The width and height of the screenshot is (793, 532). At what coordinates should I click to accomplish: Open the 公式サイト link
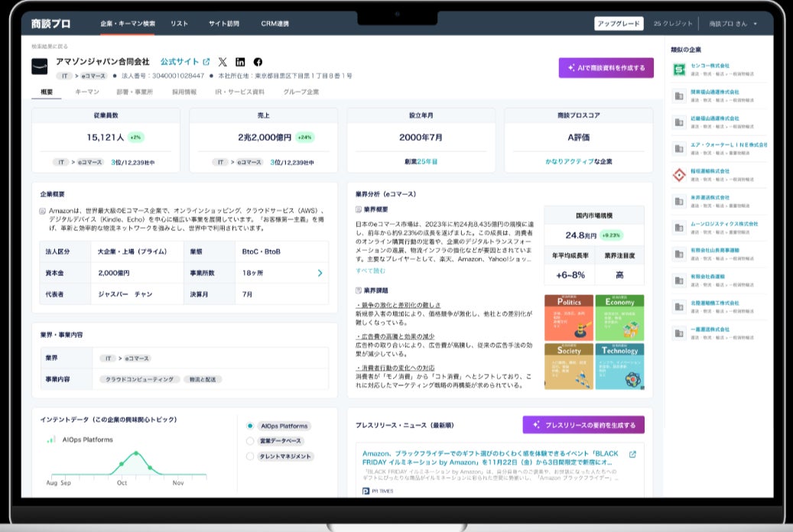point(180,62)
